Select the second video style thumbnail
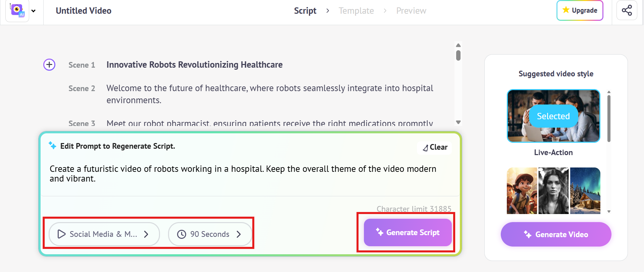This screenshot has width=644, height=272. click(x=553, y=191)
